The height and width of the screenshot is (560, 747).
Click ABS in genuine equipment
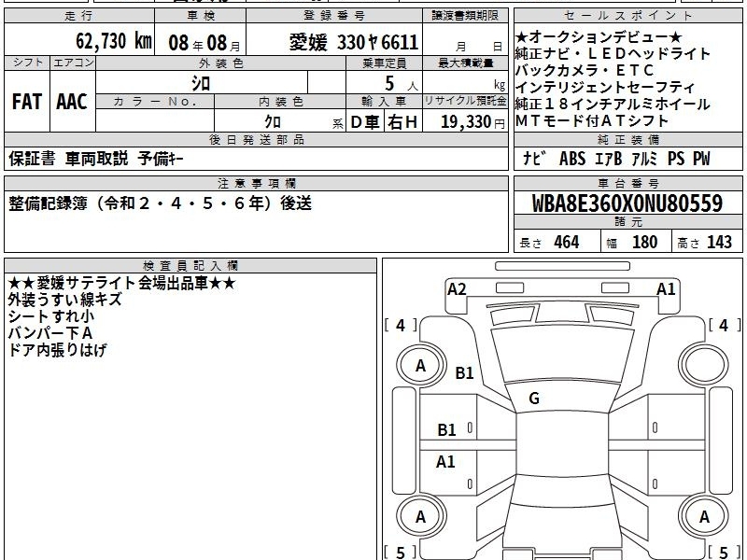click(x=572, y=159)
